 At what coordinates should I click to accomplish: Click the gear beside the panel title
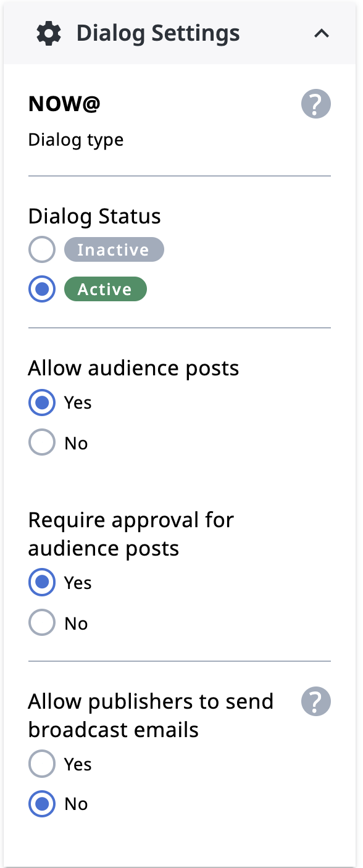(x=49, y=33)
